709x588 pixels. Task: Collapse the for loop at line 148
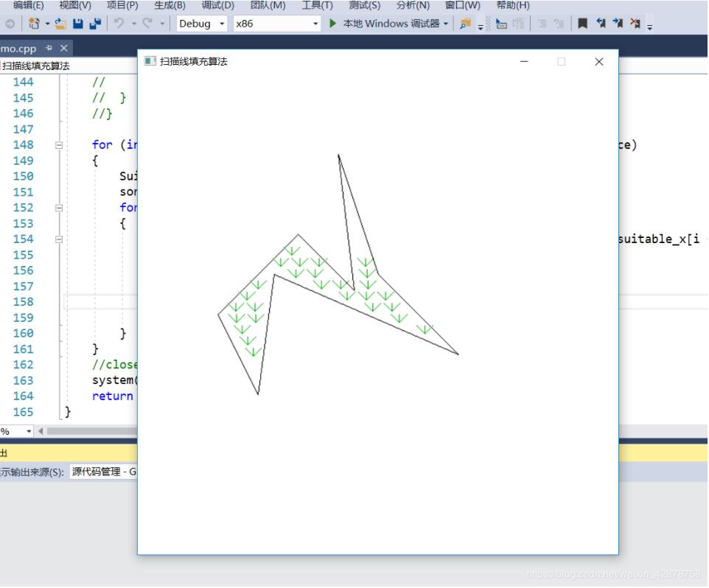coord(59,145)
